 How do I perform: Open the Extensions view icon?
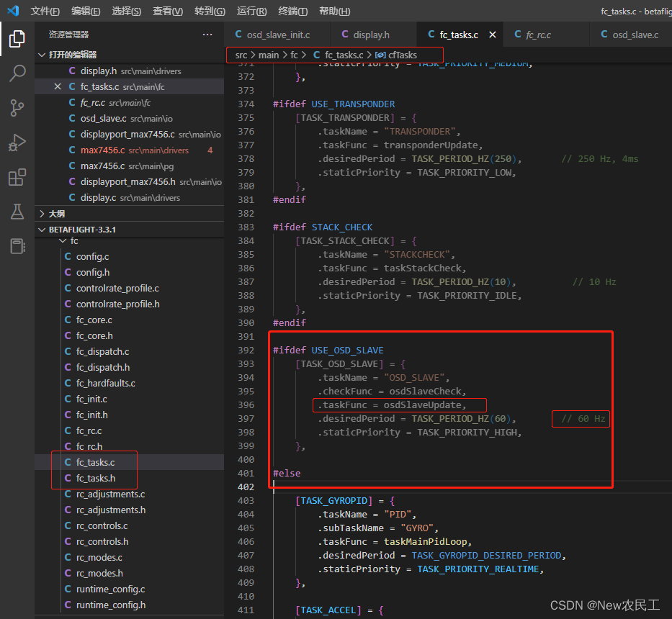[x=17, y=177]
